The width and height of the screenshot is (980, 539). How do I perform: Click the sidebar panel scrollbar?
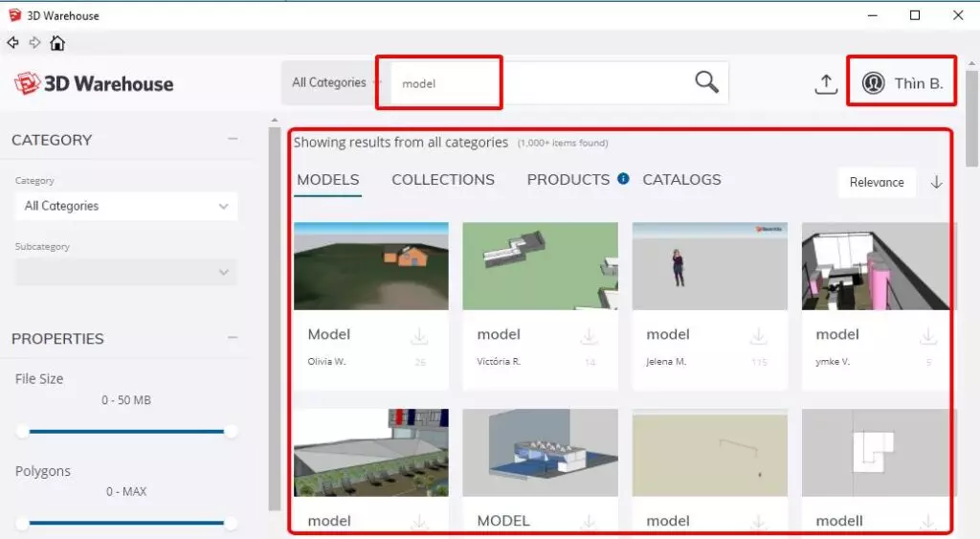pos(275,319)
